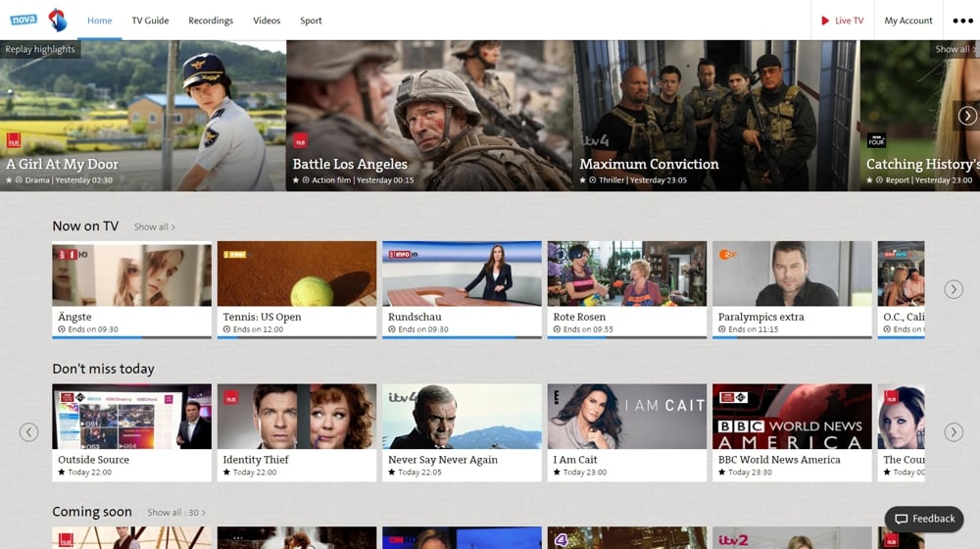The height and width of the screenshot is (549, 980).
Task: Click progress bar under Tennis: US Open
Action: click(x=297, y=337)
